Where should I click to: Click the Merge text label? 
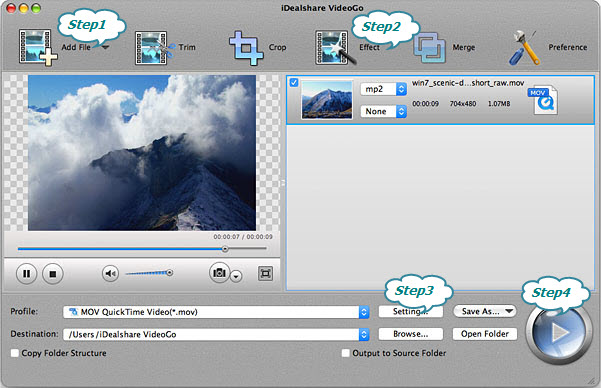[463, 47]
